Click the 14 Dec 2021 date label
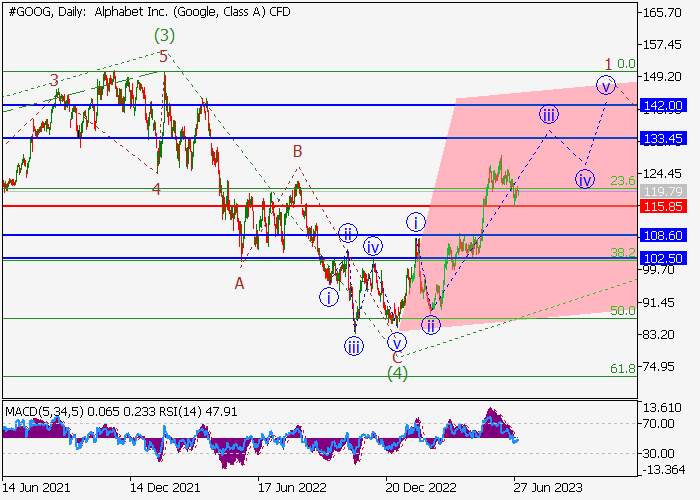This screenshot has width=700, height=500. 165,487
